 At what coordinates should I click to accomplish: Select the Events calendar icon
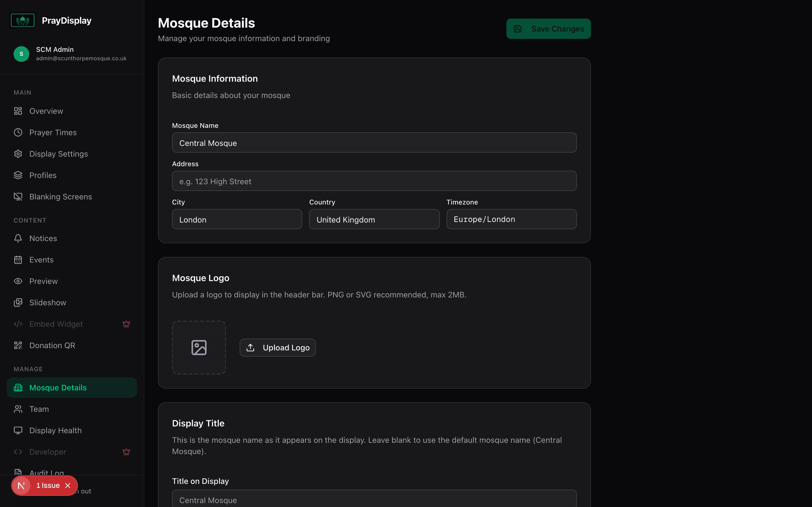coord(18,259)
